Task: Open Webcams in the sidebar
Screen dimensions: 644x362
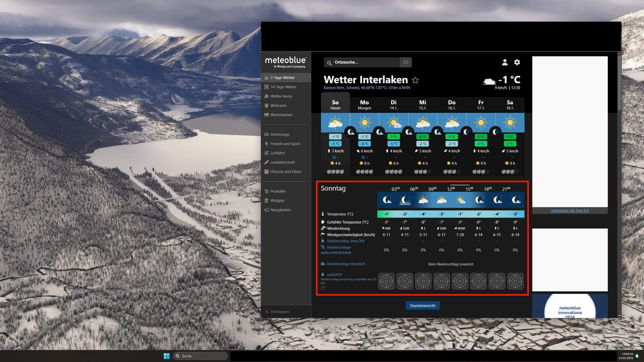Action: click(278, 106)
